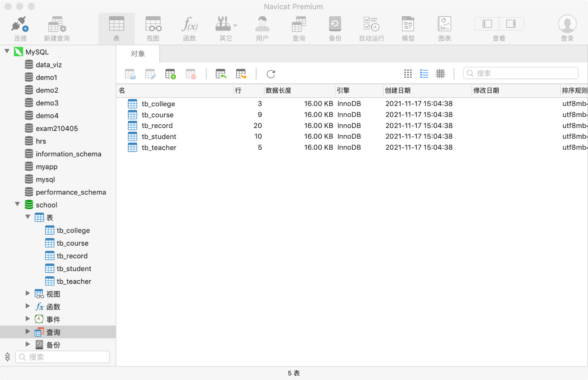This screenshot has height=380, width=588.
Task: Click the search field above table list
Action: (x=521, y=73)
